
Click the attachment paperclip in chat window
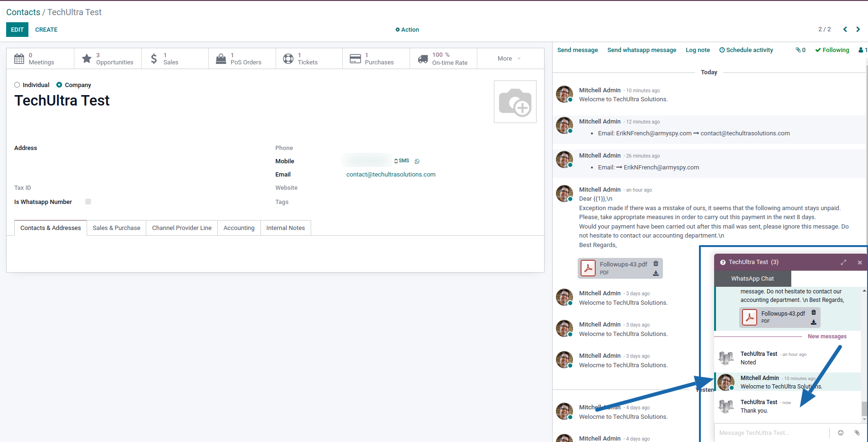[x=857, y=433]
